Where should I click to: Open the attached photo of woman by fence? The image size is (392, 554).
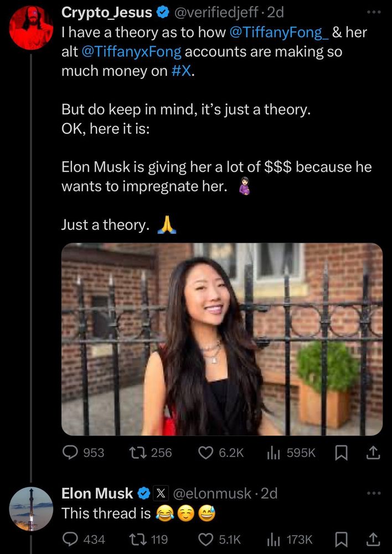click(x=222, y=339)
